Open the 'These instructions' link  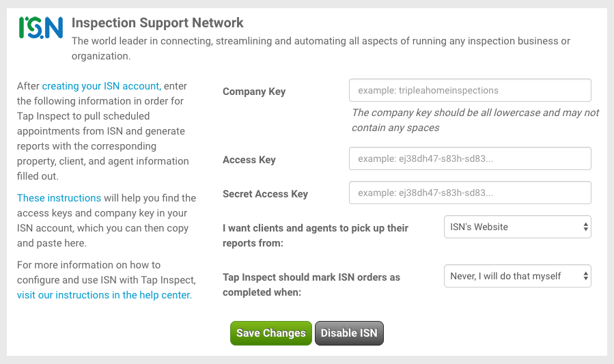click(x=59, y=198)
